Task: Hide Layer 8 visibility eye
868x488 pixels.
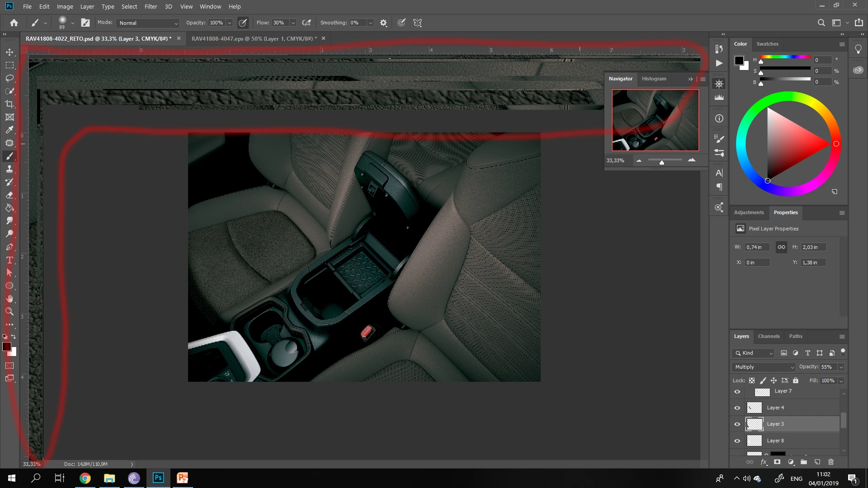Action: [737, 441]
